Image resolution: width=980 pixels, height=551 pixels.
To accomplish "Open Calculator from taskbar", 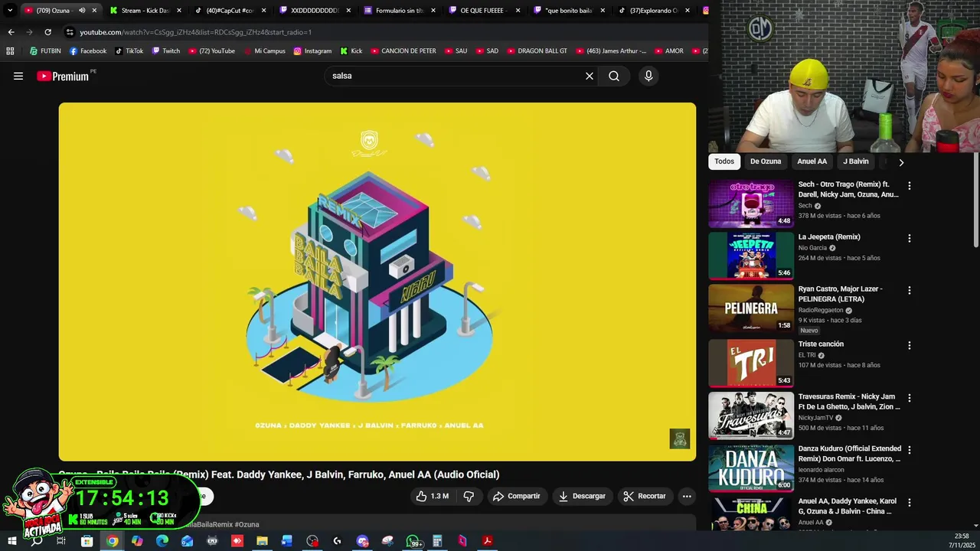I will (x=437, y=541).
